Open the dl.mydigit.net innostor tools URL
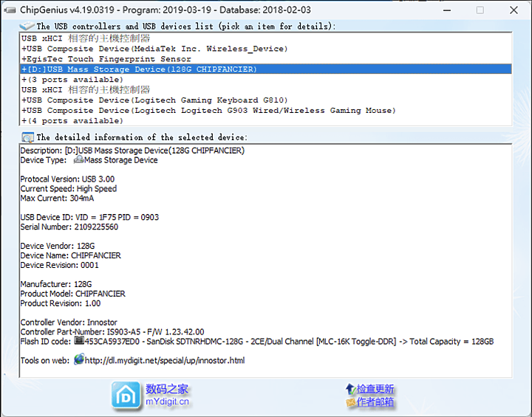The image size is (532, 417). tap(165, 360)
